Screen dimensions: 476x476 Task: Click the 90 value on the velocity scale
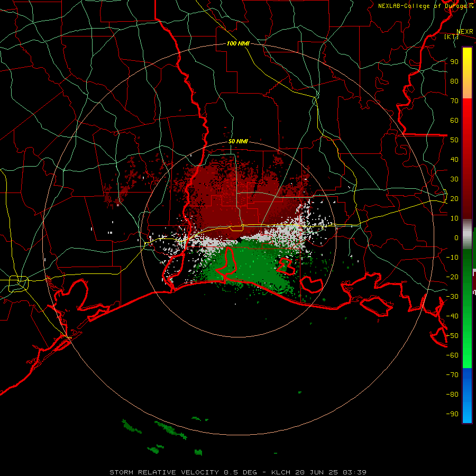(x=454, y=62)
